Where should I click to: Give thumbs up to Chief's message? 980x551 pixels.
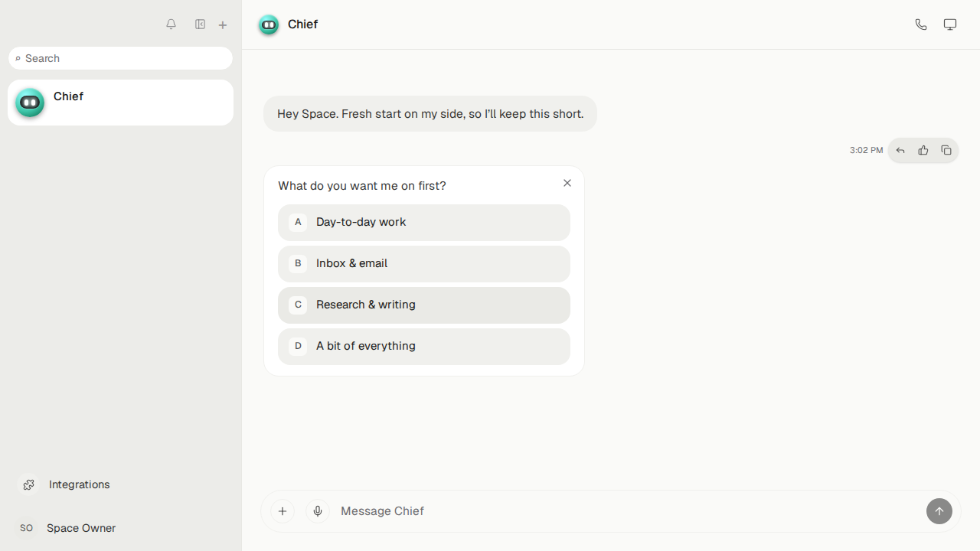[x=923, y=151]
